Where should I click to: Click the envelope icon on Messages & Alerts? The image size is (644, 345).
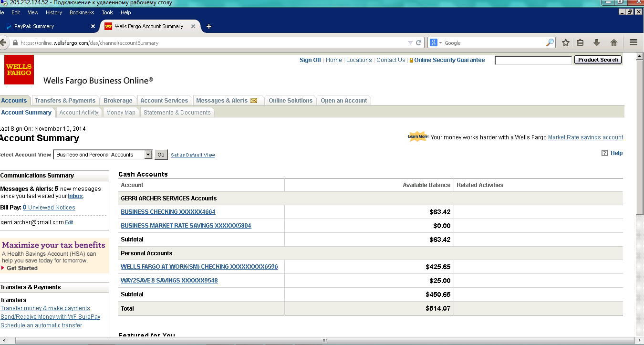(254, 101)
